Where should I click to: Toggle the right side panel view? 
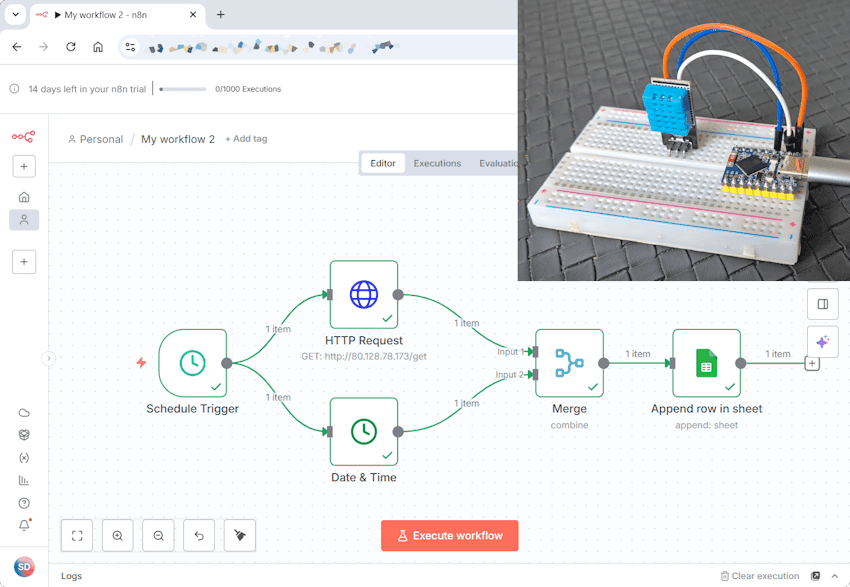pos(822,304)
